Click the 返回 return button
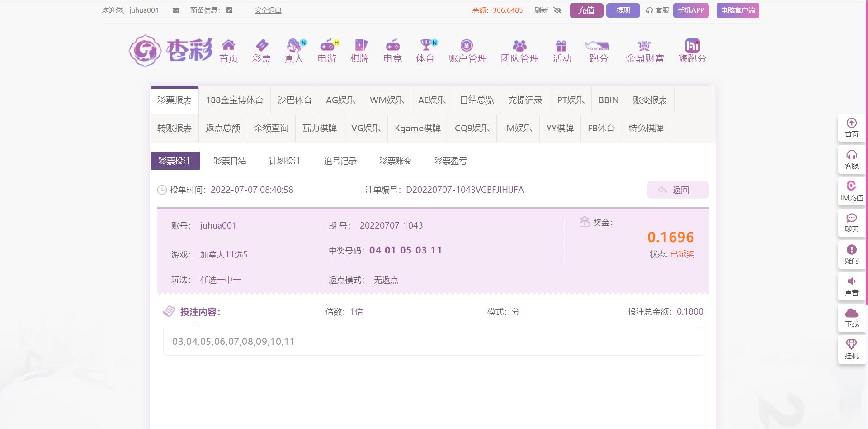Image resolution: width=868 pixels, height=429 pixels. [x=678, y=190]
